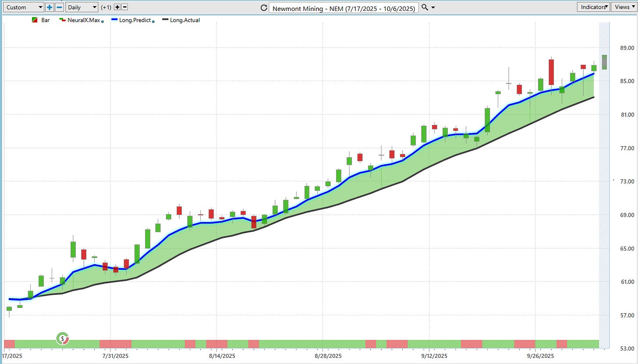Click the gray forecast candle in the shaded area
Image resolution: width=638 pixels, height=364 pixels.
(604, 62)
